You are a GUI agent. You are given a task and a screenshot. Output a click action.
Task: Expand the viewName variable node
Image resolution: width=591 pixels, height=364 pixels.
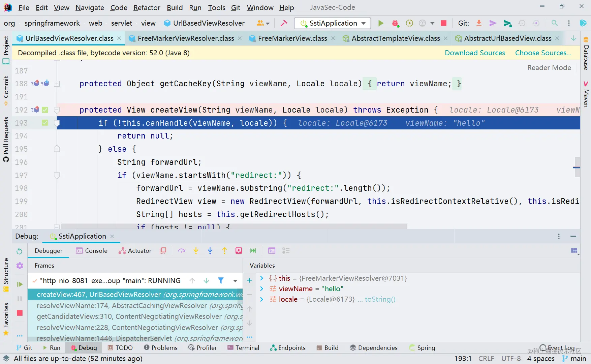pos(261,289)
